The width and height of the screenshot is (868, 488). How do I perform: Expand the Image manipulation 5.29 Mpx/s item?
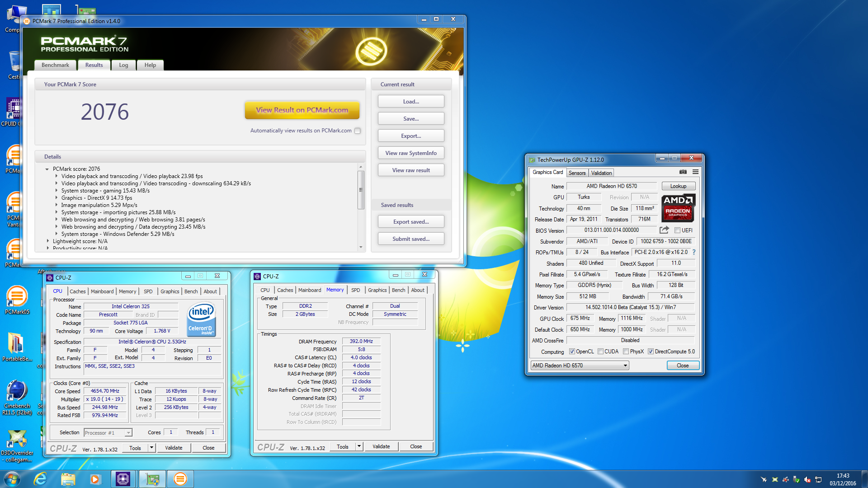[57, 205]
